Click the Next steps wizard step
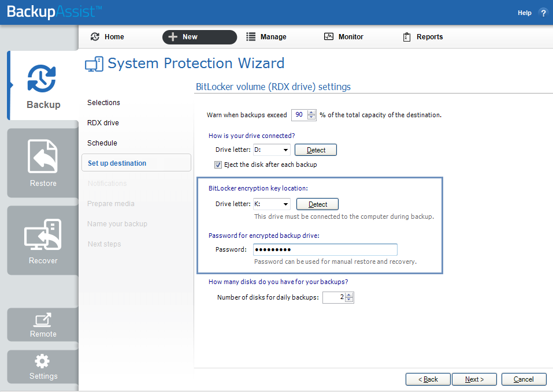 pyautogui.click(x=105, y=244)
